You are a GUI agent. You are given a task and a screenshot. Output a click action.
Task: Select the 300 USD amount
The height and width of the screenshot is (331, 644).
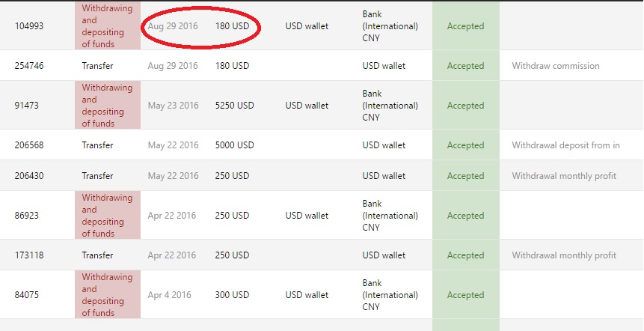(x=232, y=295)
